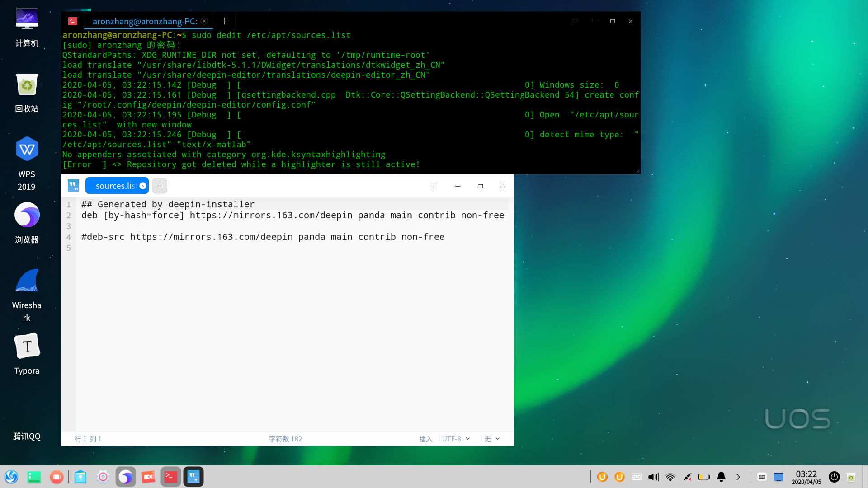Add a new editor tab
The image size is (868, 488).
point(160,186)
